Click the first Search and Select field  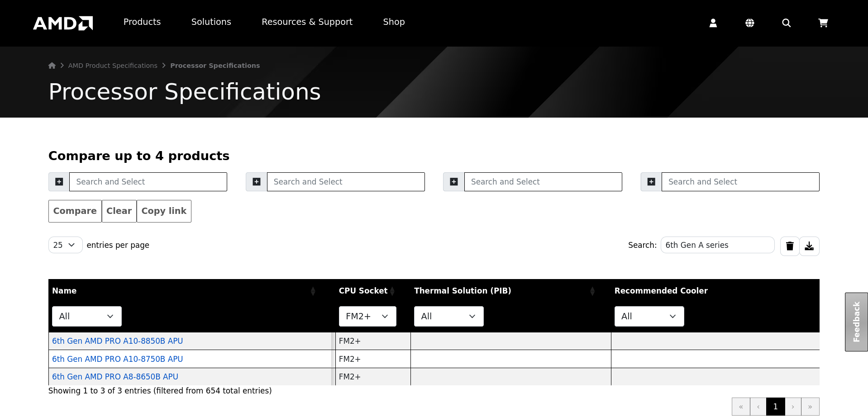pos(148,182)
